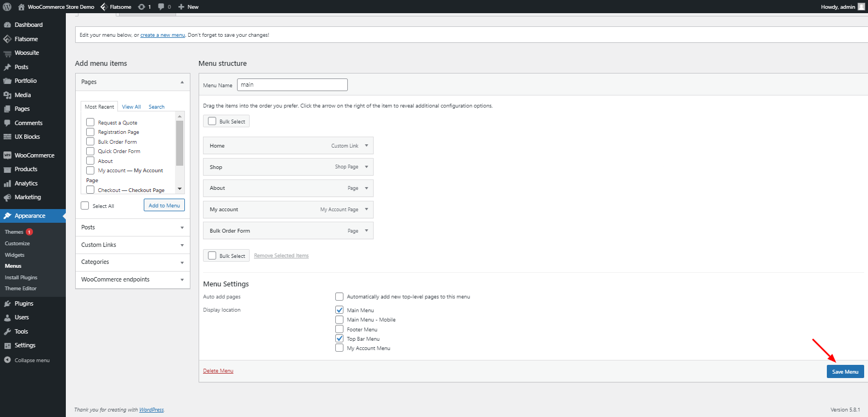Screen dimensions: 868x417
Task: Expand About menu item options
Action: (367, 188)
